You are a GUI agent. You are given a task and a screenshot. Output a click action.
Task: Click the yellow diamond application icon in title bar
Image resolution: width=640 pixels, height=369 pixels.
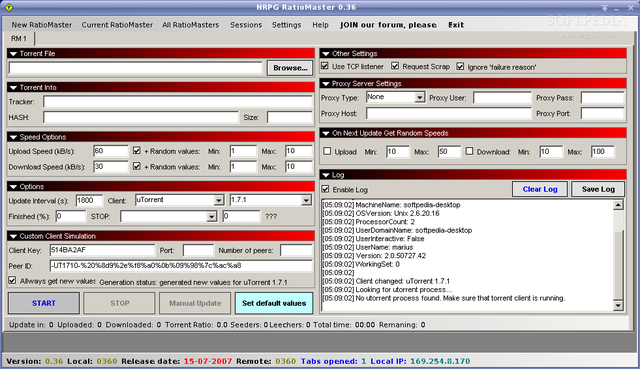(9, 7)
